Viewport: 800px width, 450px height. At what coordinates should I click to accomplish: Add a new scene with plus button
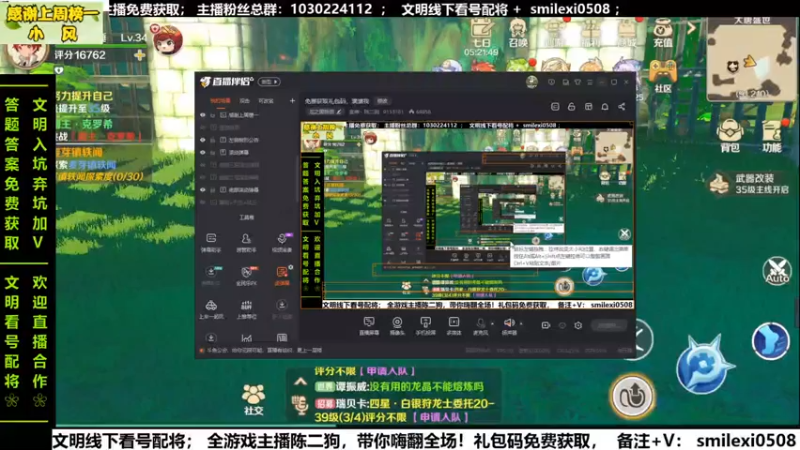click(292, 101)
